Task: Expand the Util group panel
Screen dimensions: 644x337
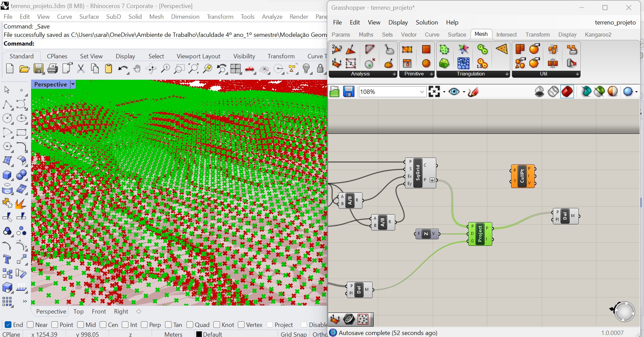Action: click(x=577, y=74)
